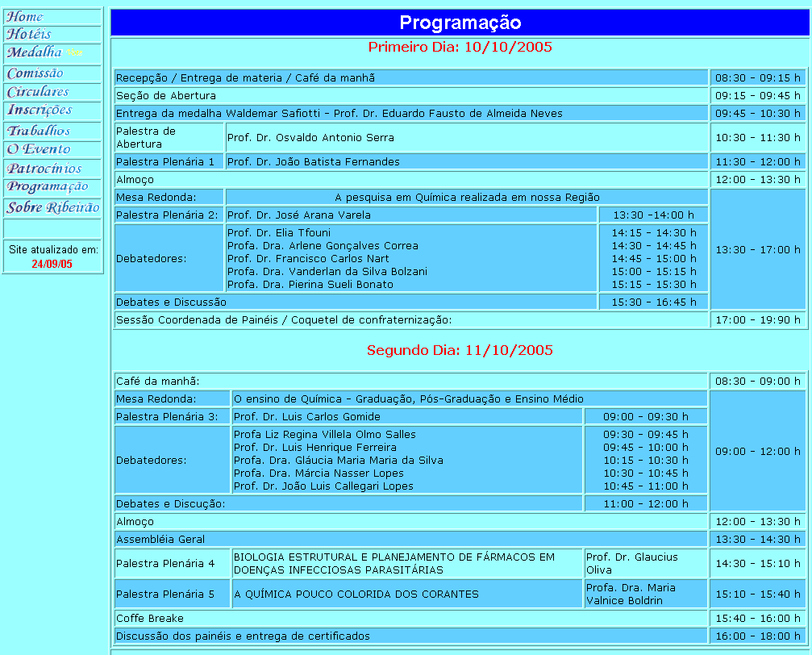The width and height of the screenshot is (812, 655).
Task: Select A pesquisa em Química roundtable title
Action: click(467, 197)
